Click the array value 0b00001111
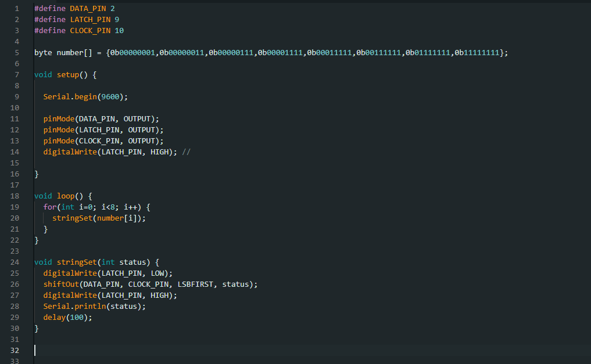This screenshot has height=364, width=591. pos(280,53)
